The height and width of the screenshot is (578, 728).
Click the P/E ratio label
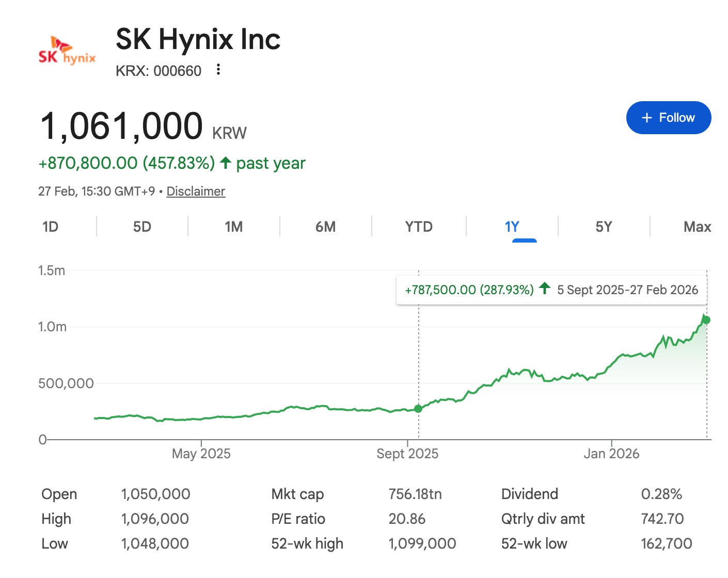[x=298, y=519]
